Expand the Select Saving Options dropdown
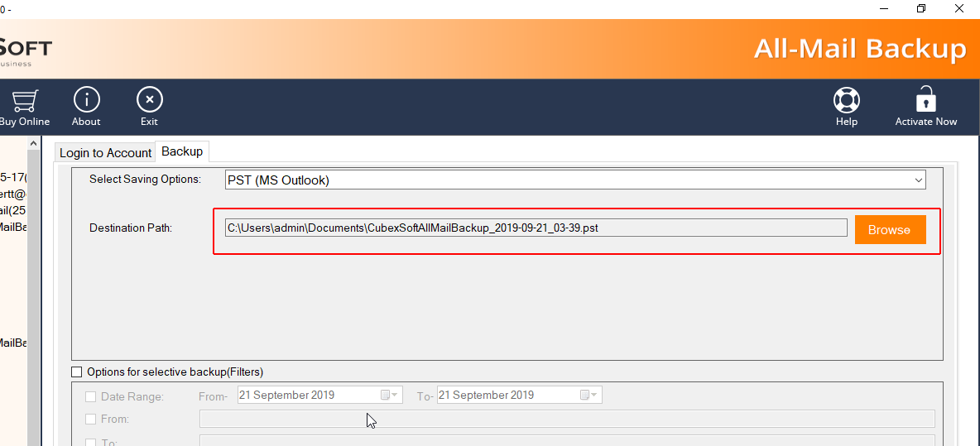This screenshot has width=980, height=446. tap(918, 180)
